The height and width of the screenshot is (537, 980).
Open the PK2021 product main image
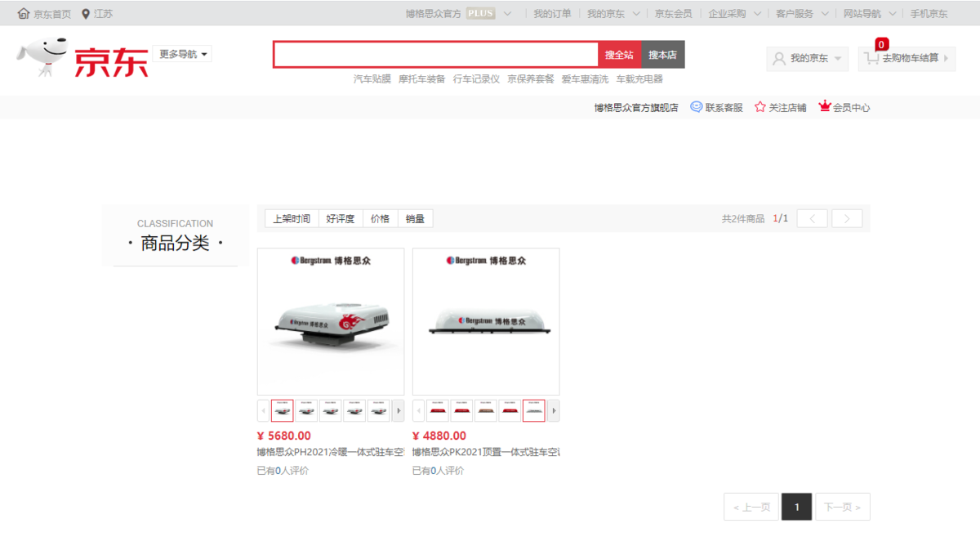486,322
